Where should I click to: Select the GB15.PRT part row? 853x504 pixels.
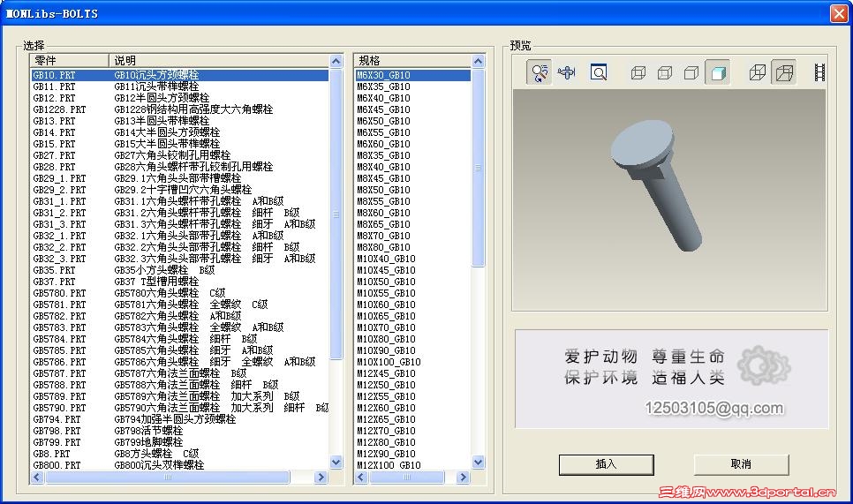click(179, 144)
